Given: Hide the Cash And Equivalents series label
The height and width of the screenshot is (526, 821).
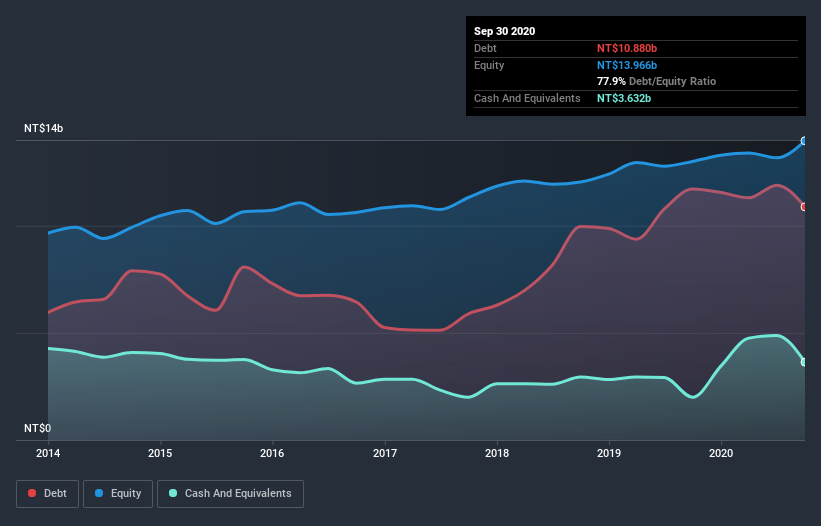Looking at the screenshot, I should 238,493.
